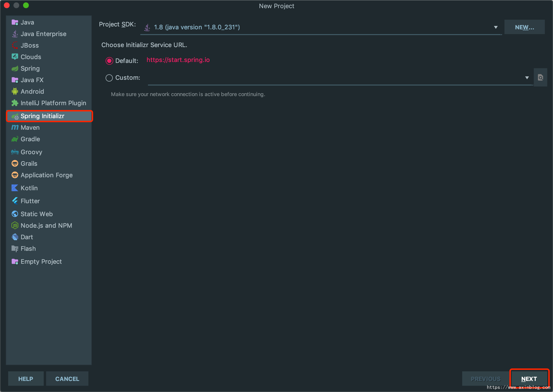The height and width of the screenshot is (392, 553).
Task: Select the Kotlin K icon
Action: [15, 188]
